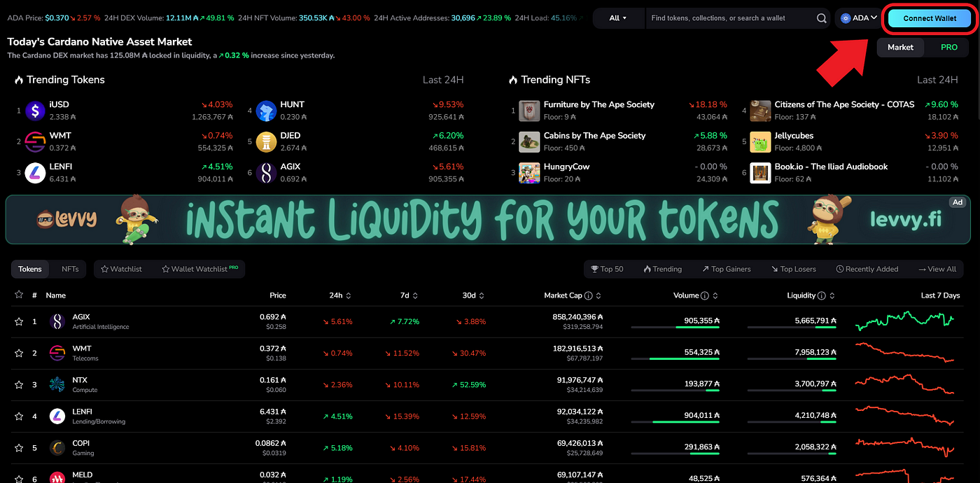
Task: Click the DJED token logo
Action: (x=267, y=142)
